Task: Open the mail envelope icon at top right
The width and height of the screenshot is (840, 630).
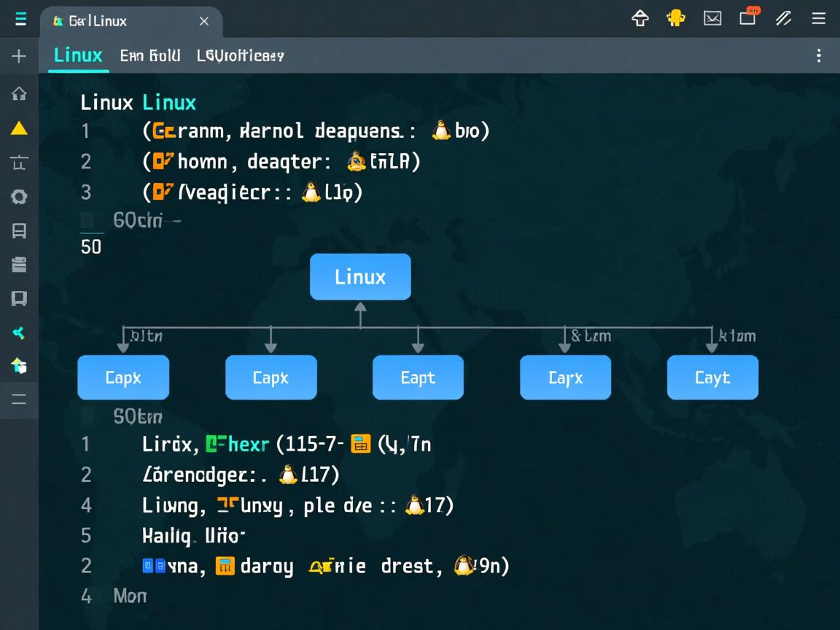Action: point(712,18)
